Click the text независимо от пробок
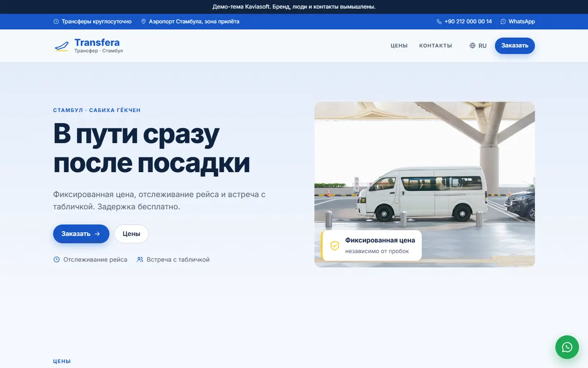This screenshot has width=588, height=368. tap(377, 251)
